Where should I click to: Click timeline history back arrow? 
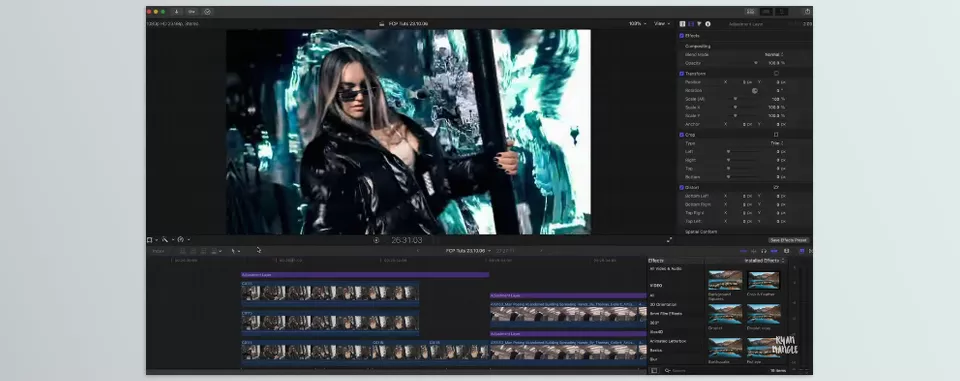click(418, 251)
